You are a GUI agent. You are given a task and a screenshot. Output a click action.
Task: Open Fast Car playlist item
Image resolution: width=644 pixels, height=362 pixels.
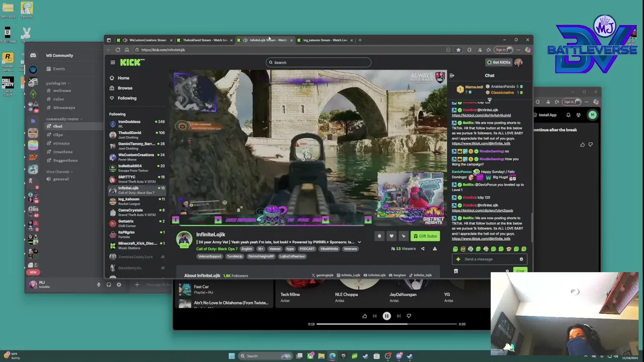click(223, 289)
